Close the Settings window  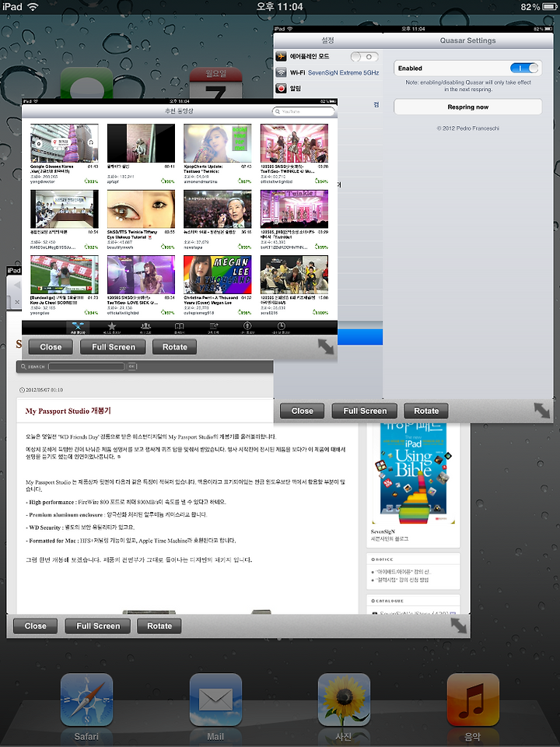tap(302, 411)
